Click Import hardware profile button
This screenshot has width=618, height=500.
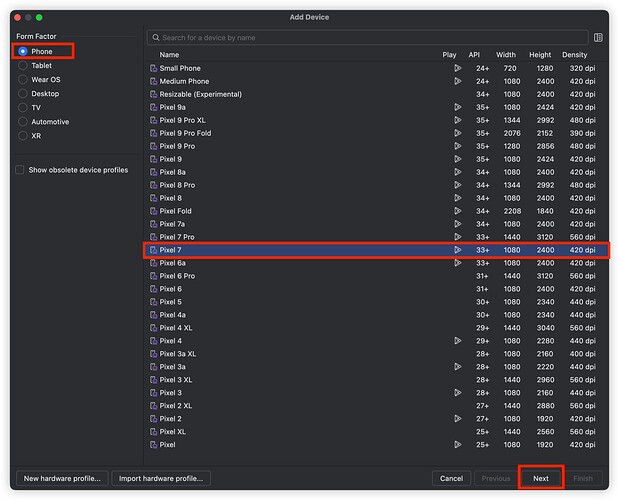point(161,478)
